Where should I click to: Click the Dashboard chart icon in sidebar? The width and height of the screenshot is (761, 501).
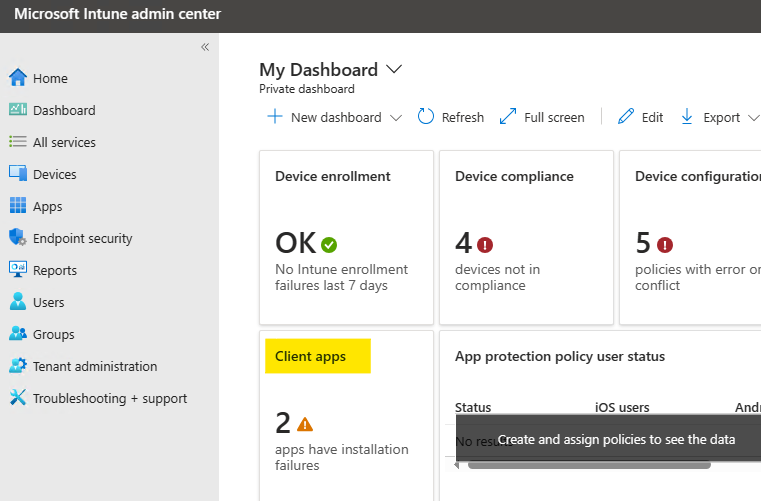pos(18,109)
